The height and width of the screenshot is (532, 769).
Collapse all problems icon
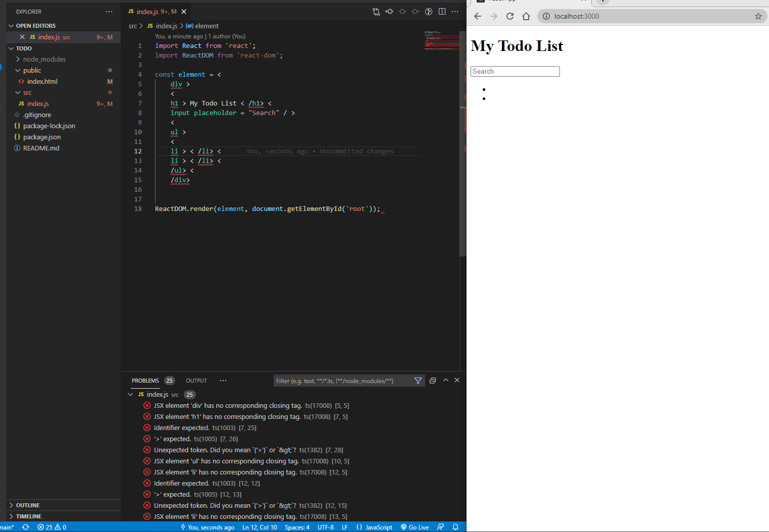pyautogui.click(x=433, y=381)
